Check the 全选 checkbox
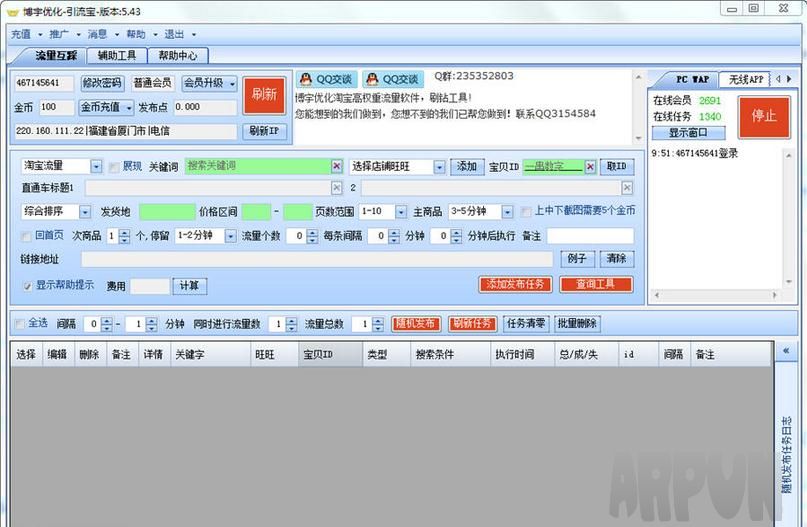This screenshot has height=527, width=807. tap(19, 323)
